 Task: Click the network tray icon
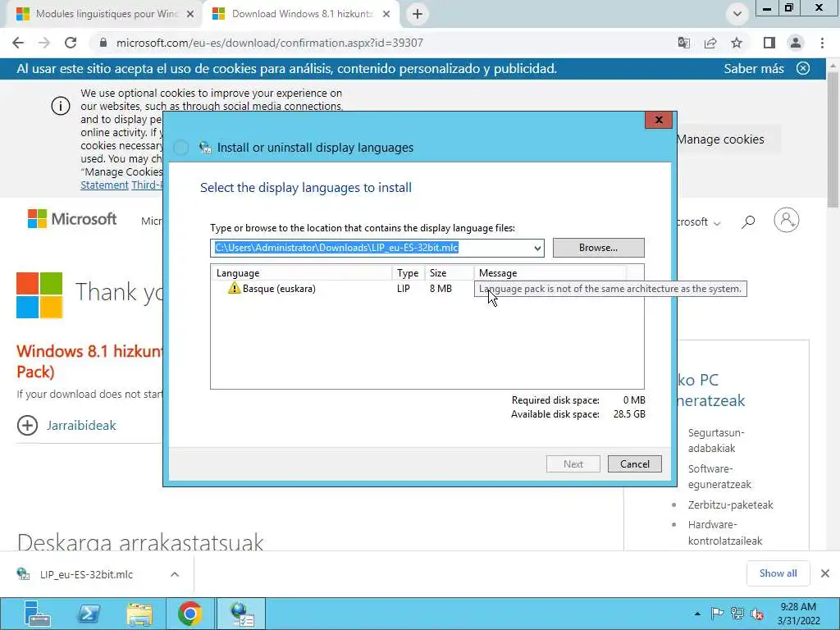(x=737, y=614)
